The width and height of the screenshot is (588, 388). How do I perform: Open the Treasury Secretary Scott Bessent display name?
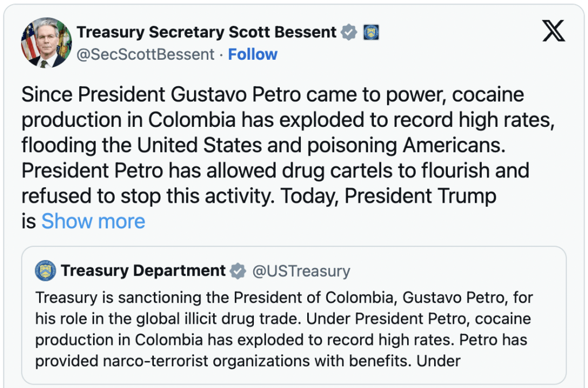tap(207, 32)
